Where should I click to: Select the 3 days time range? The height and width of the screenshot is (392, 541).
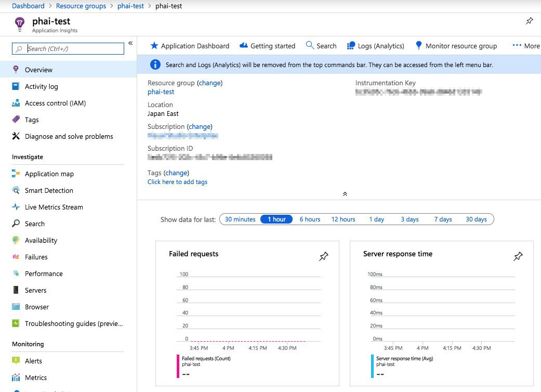(x=410, y=219)
